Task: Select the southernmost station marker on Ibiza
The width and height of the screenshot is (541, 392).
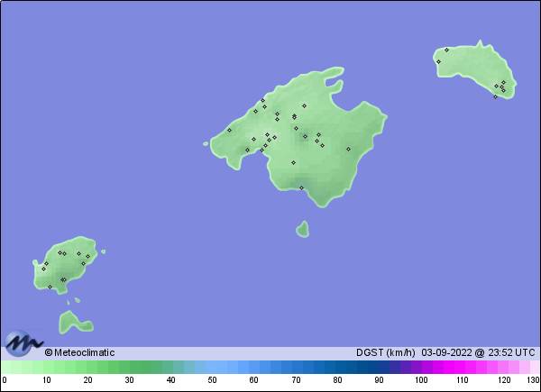Action: pos(50,287)
